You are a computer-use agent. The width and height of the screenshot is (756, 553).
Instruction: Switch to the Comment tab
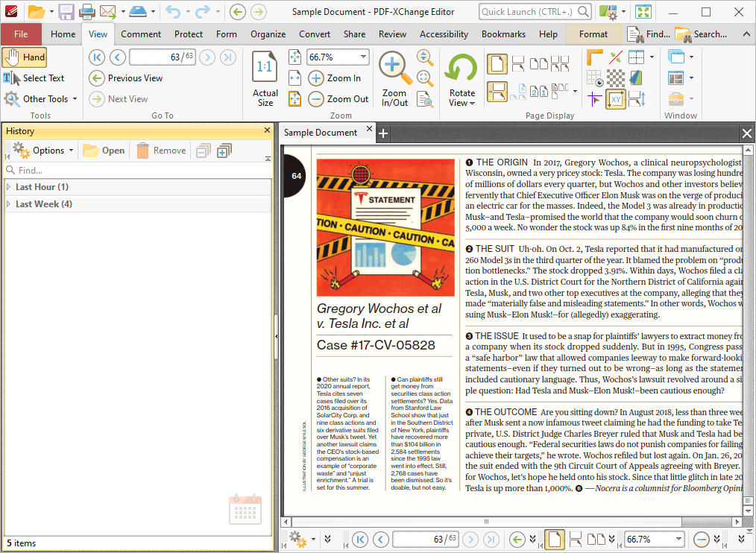click(141, 34)
